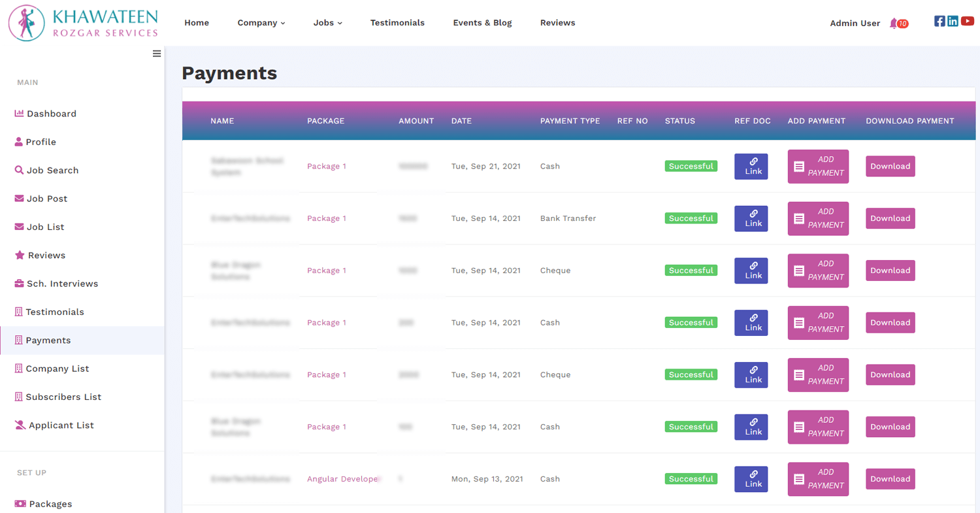Select Company List in the sidebar

(57, 369)
